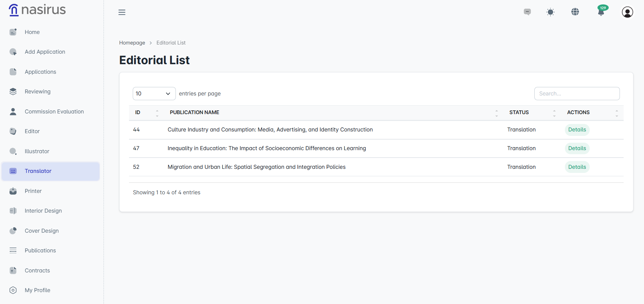644x304 pixels.
Task: Go to Homepage via breadcrumb link
Action: pyautogui.click(x=132, y=43)
